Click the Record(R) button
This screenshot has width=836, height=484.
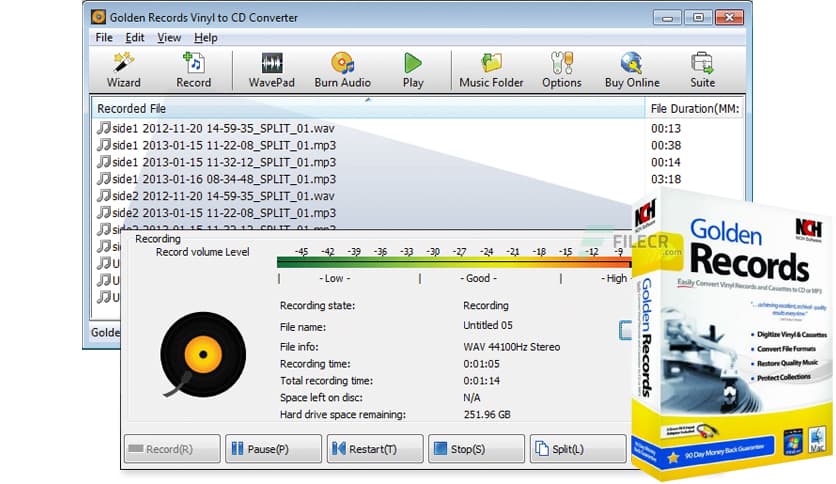[x=172, y=449]
